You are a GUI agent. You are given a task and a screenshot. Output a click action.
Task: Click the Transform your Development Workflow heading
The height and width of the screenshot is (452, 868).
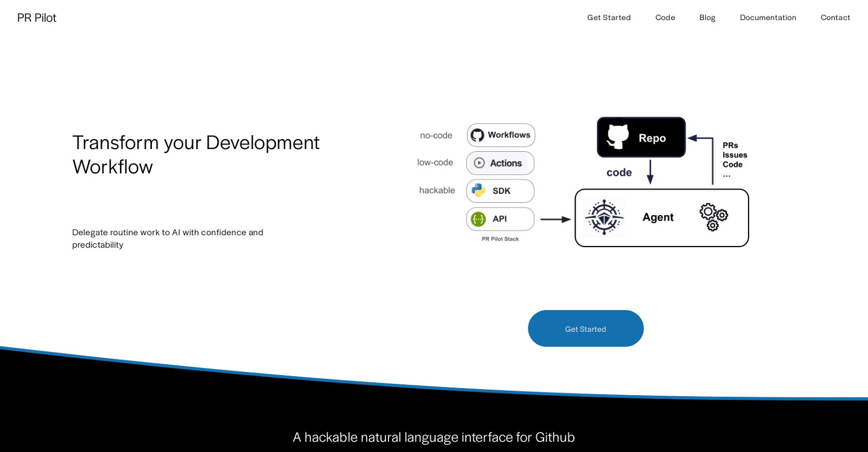196,154
